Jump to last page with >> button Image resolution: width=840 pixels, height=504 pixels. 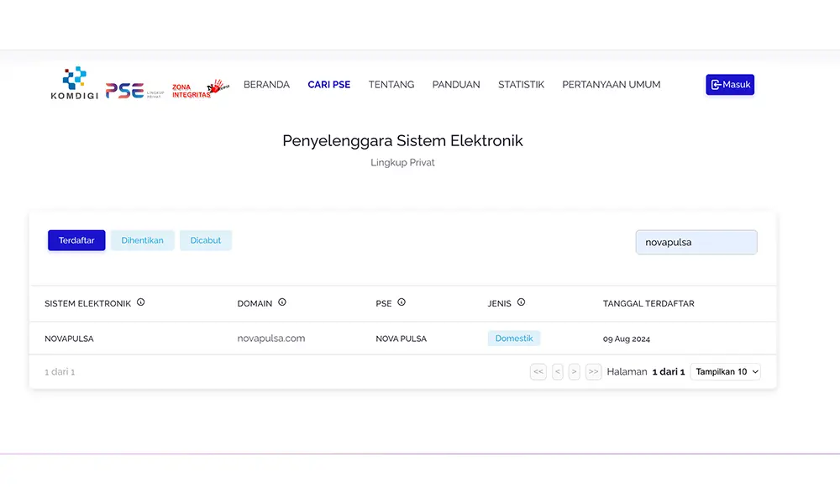[x=594, y=372]
